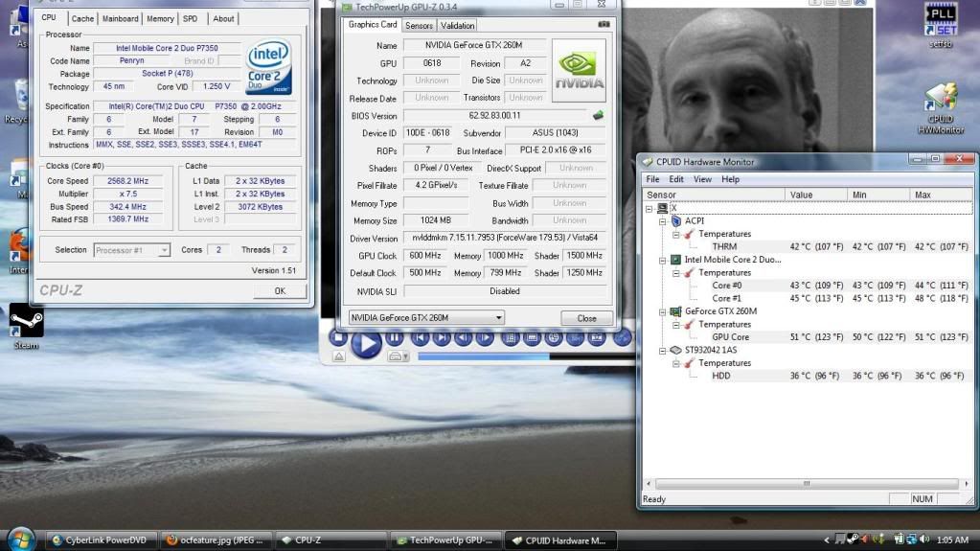Viewport: 980px width, 551px height.
Task: Open the Help menu in Hardware Monitor
Action: [x=730, y=179]
